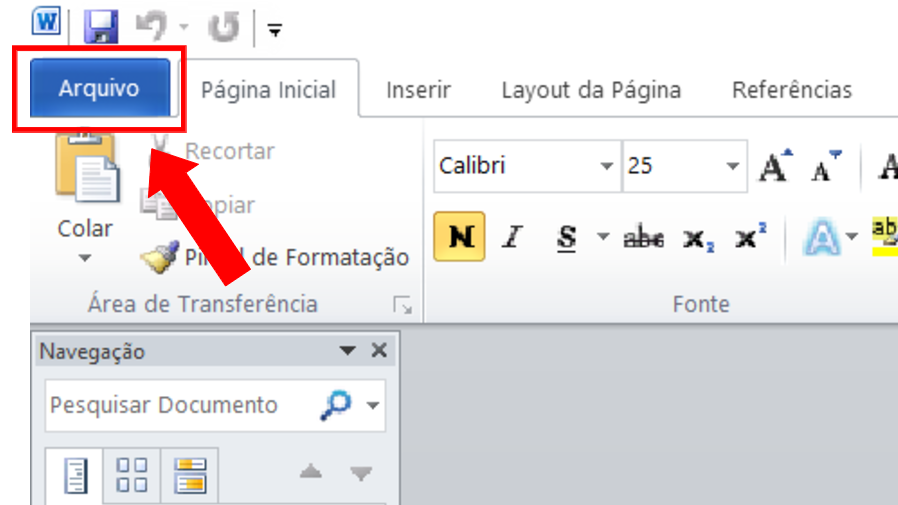Open the font size dropdown showing 25

(733, 166)
